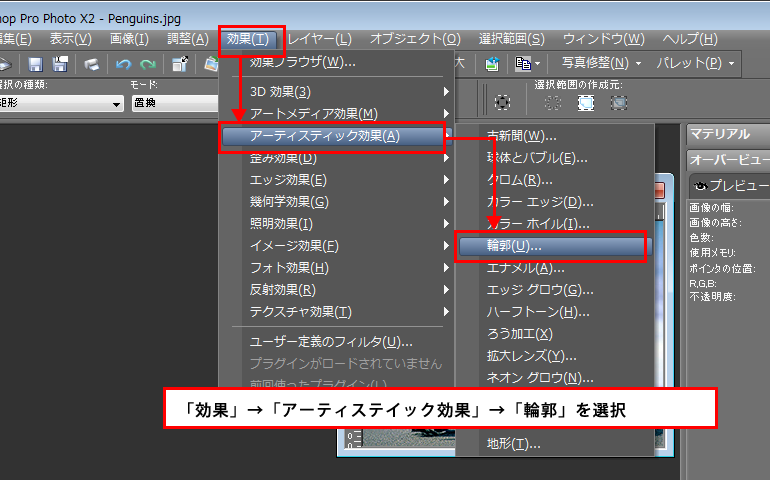This screenshot has height=480, width=770.
Task: Choose 輪郭(U)... in submenu
Action: point(555,246)
